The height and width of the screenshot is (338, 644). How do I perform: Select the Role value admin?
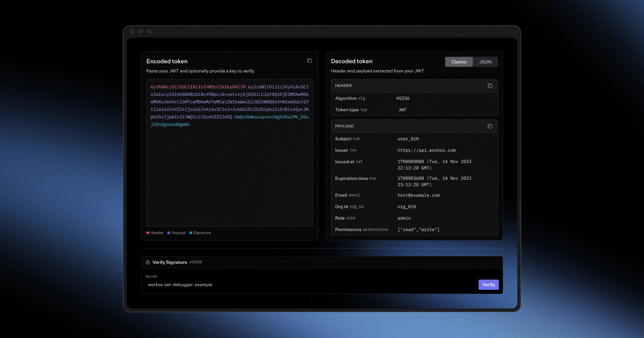[x=404, y=218]
